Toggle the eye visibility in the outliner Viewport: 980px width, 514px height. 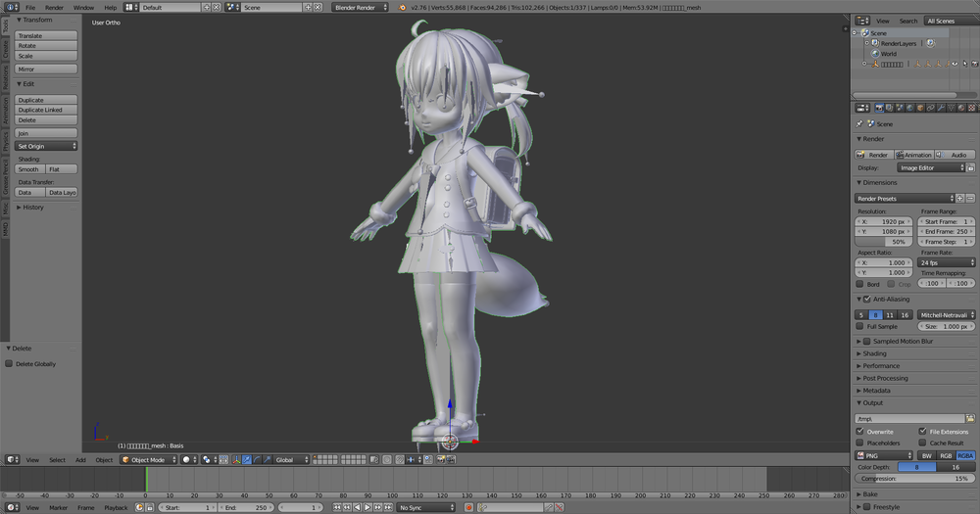click(955, 64)
